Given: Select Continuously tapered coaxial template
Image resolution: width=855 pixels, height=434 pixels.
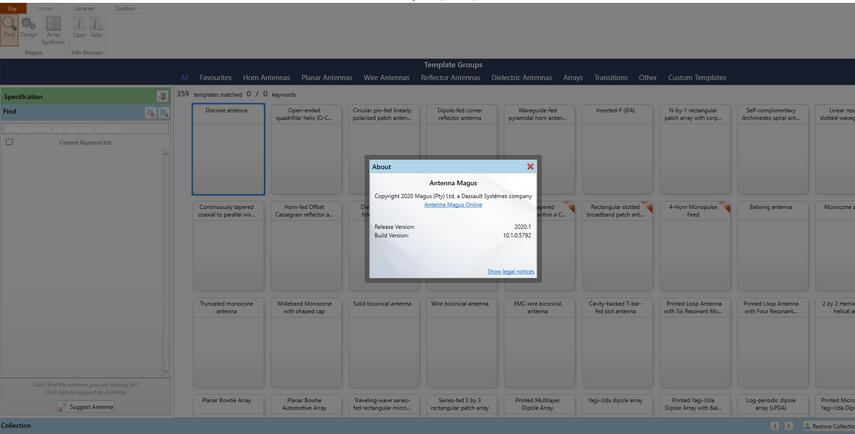Looking at the screenshot, I should [x=228, y=246].
